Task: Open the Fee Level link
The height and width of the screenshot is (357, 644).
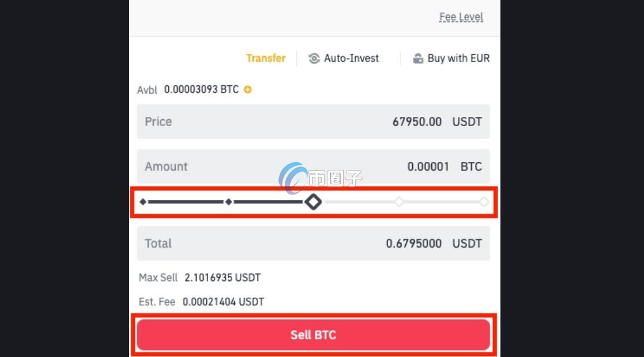Action: pyautogui.click(x=461, y=17)
